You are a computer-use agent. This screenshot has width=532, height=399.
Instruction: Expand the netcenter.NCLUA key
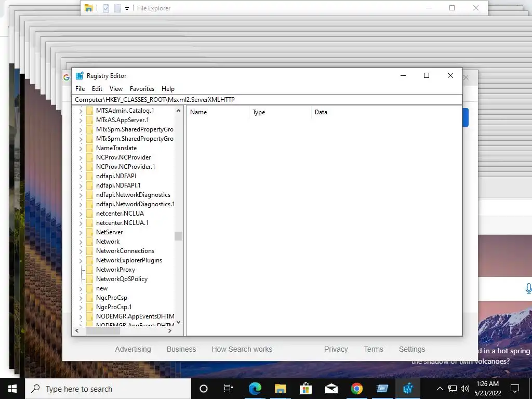pos(81,214)
